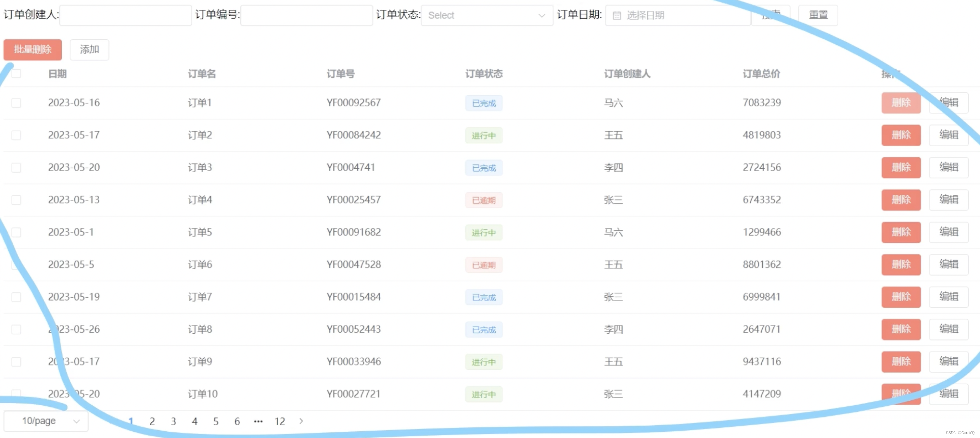Edit 订单7 with its 编辑 button

(x=948, y=297)
